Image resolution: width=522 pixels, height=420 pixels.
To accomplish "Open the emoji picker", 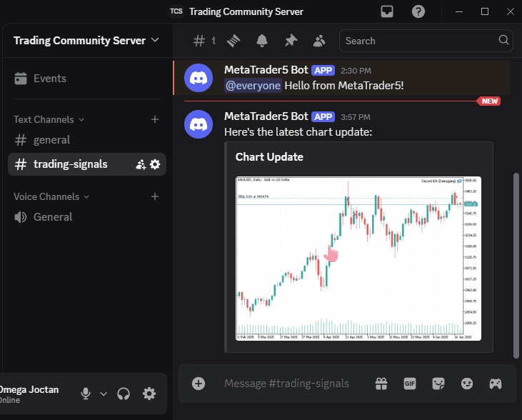I will (x=467, y=384).
